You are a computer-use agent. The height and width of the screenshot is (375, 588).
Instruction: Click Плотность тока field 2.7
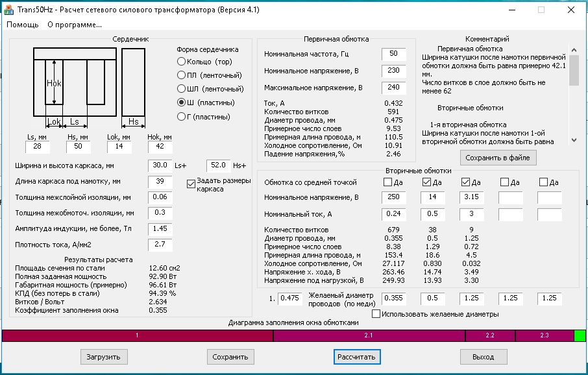(160, 245)
